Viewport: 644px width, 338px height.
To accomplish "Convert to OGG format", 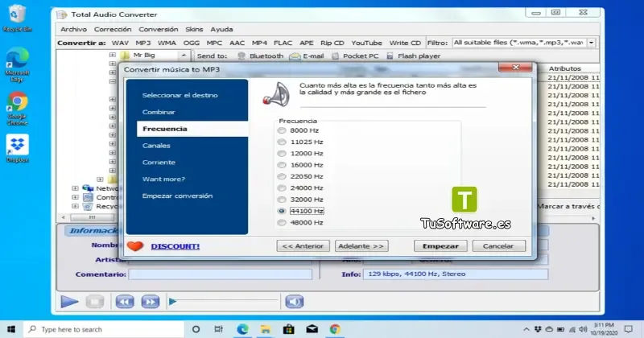I will [192, 43].
